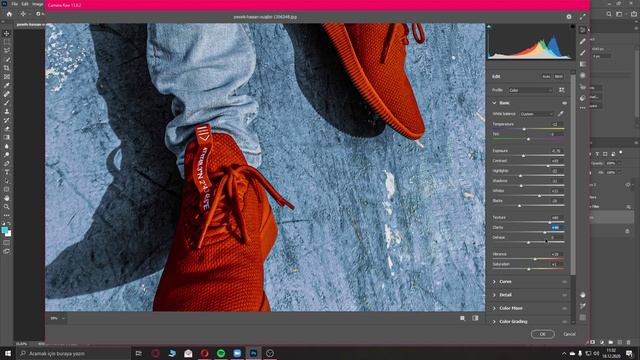Select the Frame tool

[7, 76]
